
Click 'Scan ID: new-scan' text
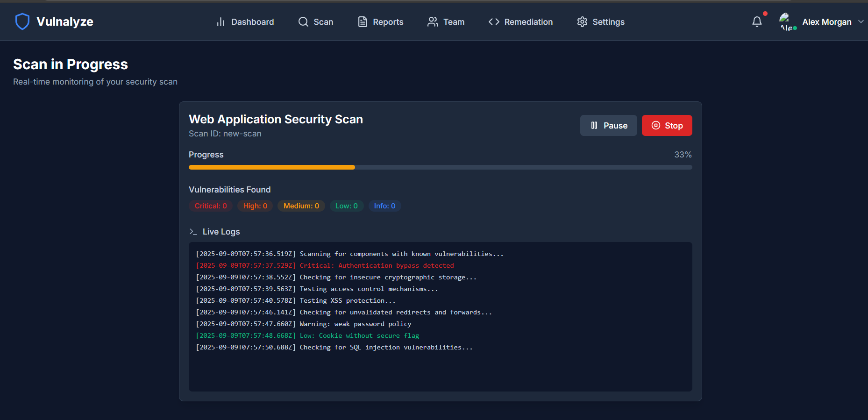225,134
